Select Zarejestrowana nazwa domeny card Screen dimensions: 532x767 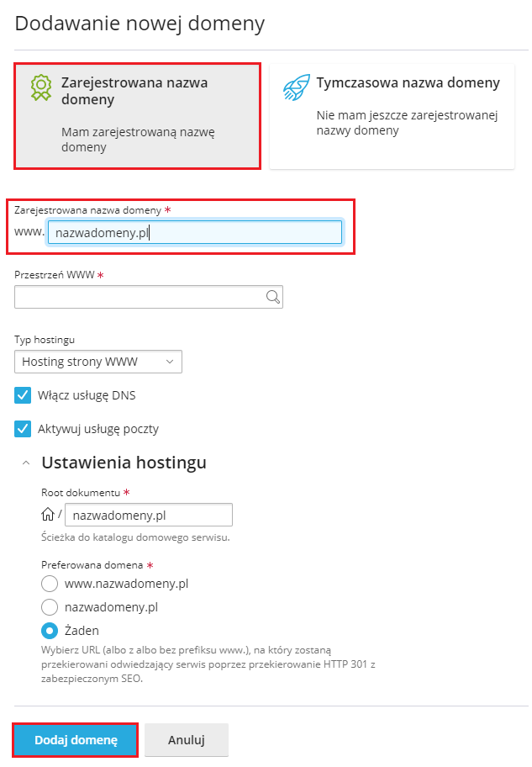pyautogui.click(x=137, y=116)
